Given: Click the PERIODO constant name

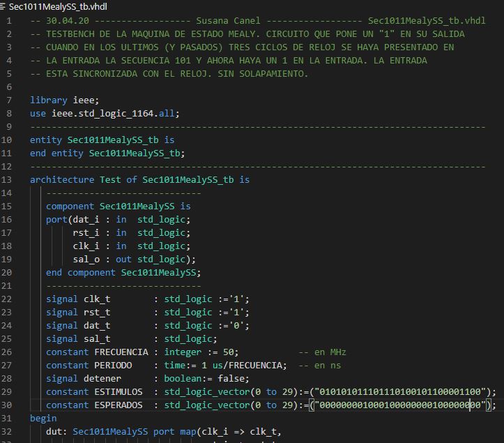Looking at the screenshot, I should tap(113, 366).
